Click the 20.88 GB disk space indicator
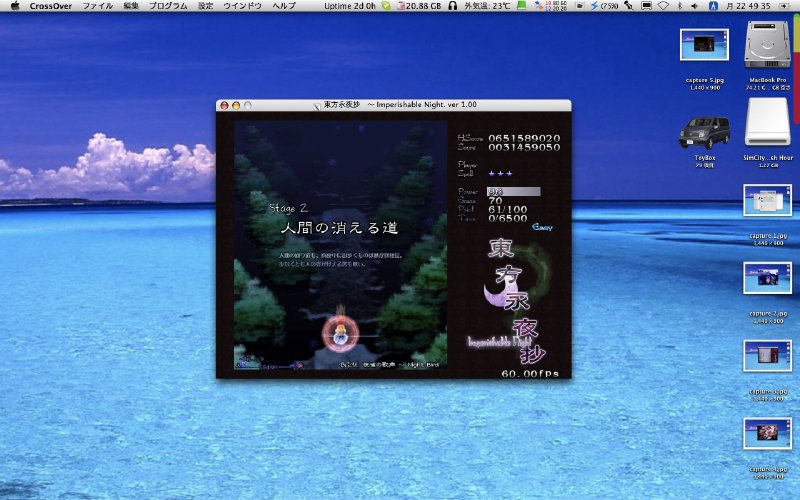Viewport: 800px width, 500px height. tap(419, 6)
